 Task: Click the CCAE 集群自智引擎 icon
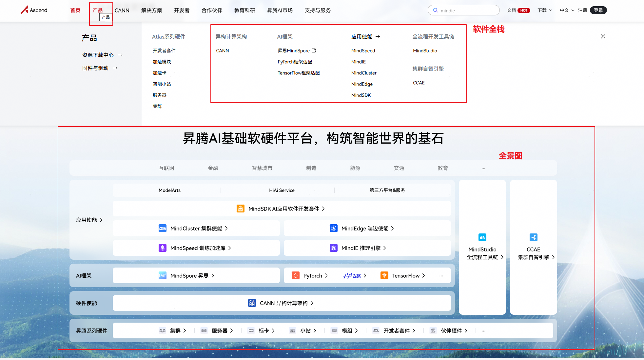[534, 237]
